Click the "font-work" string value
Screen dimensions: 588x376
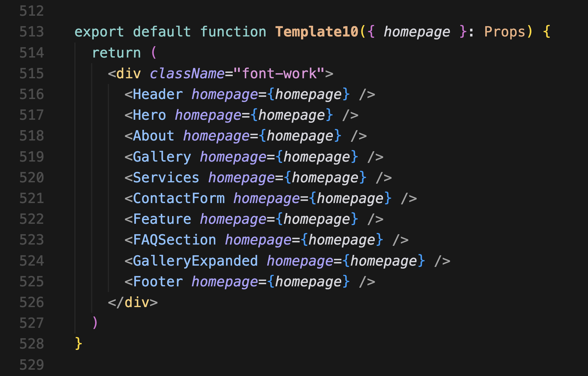279,74
